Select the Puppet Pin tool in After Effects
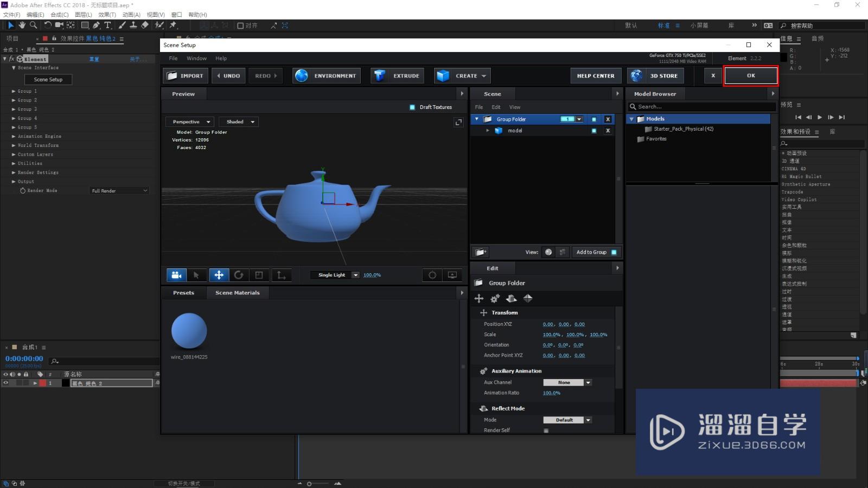Image resolution: width=868 pixels, height=488 pixels. [x=173, y=25]
